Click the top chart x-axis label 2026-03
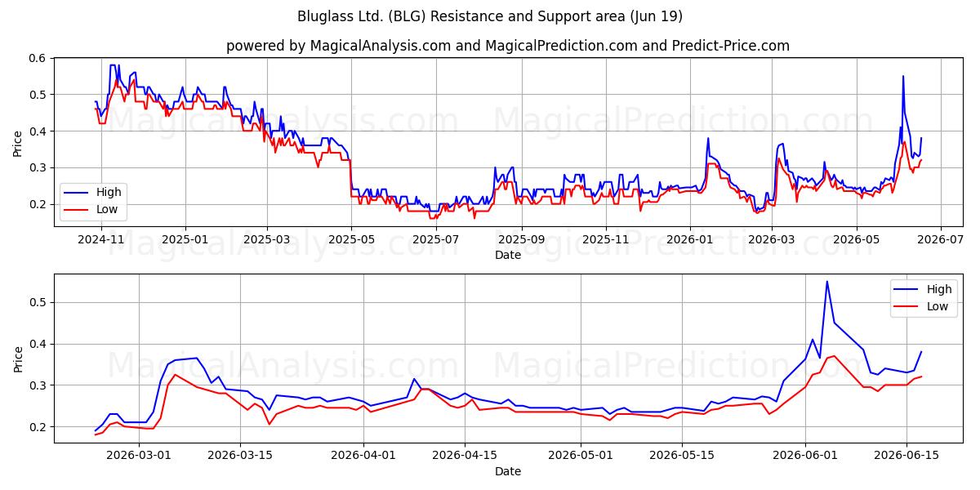The width and height of the screenshot is (980, 490). (x=772, y=240)
